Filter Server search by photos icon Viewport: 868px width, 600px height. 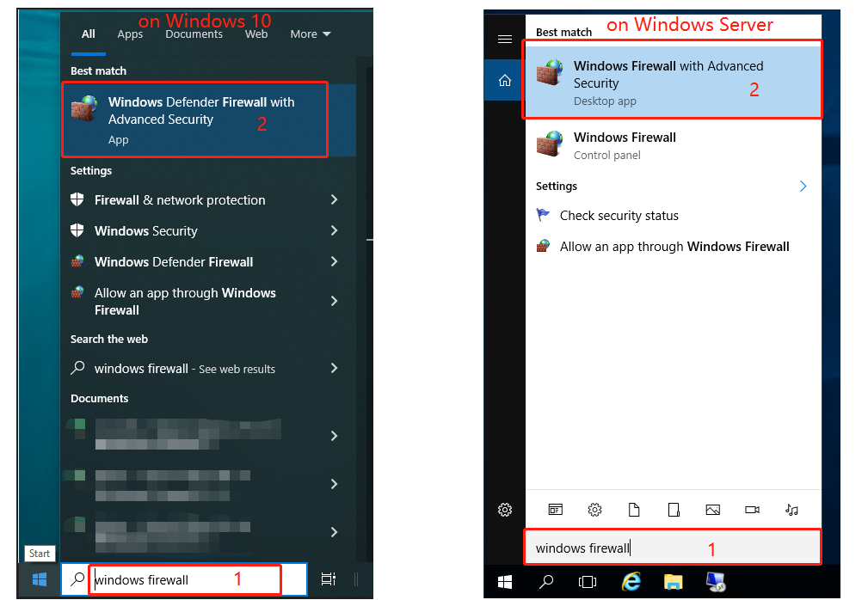coord(713,510)
